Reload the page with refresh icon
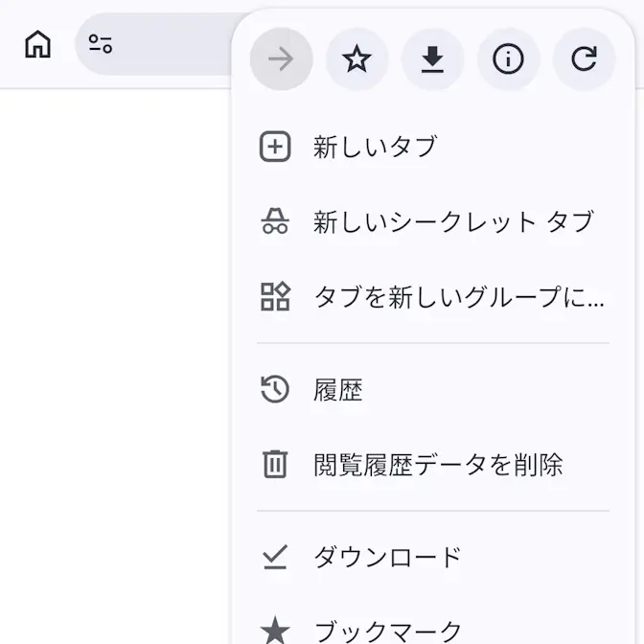 coord(584,59)
